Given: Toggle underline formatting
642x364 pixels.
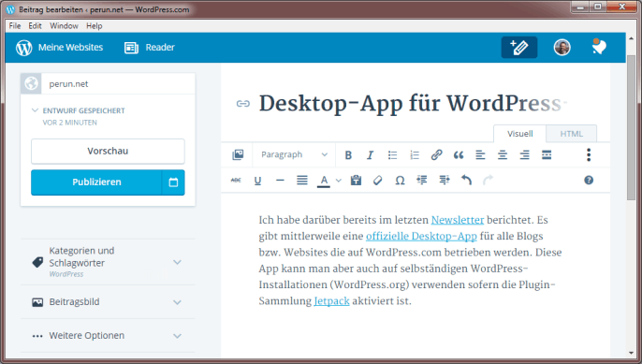Looking at the screenshot, I should coord(257,181).
